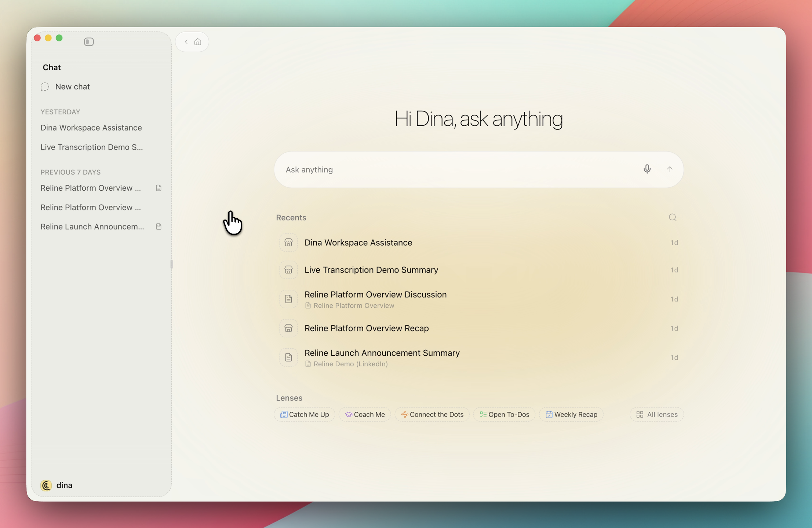Click the Reline Demo (LinkedIn) source label
Viewport: 812px width, 528px height.
(346, 364)
